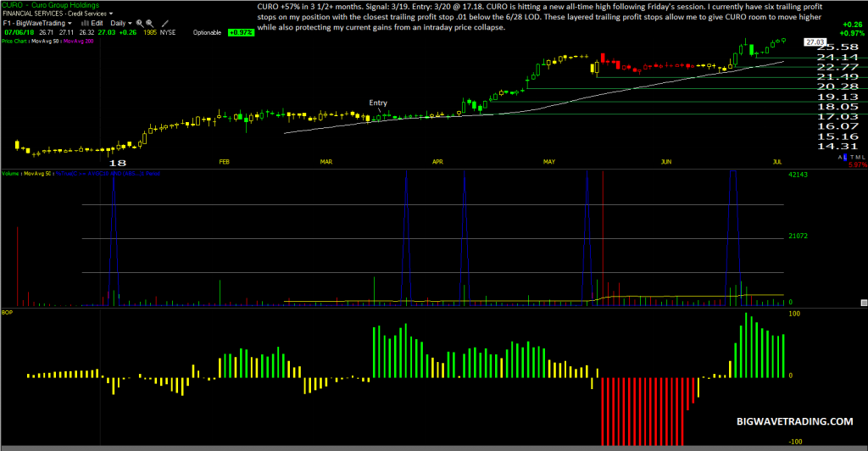868x451 pixels.
Task: Toggle the A scale option
Action: click(x=840, y=158)
